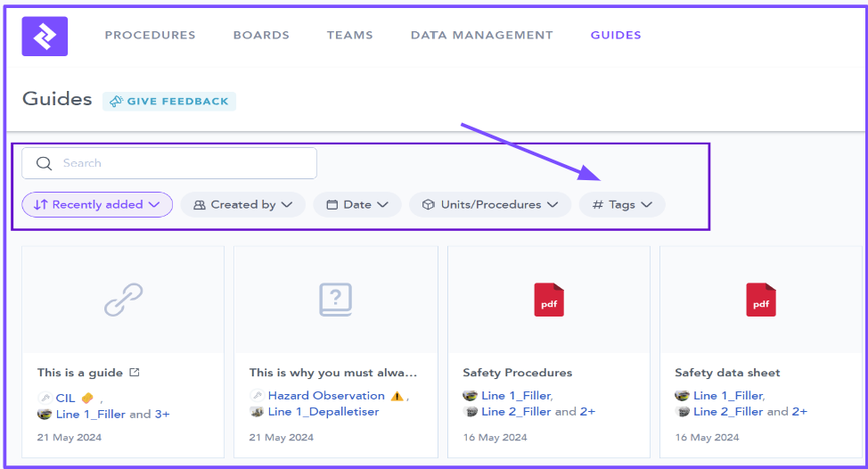Open the Safety Procedures pdf icon
Viewport: 868px width, 469px height.
[x=549, y=300]
